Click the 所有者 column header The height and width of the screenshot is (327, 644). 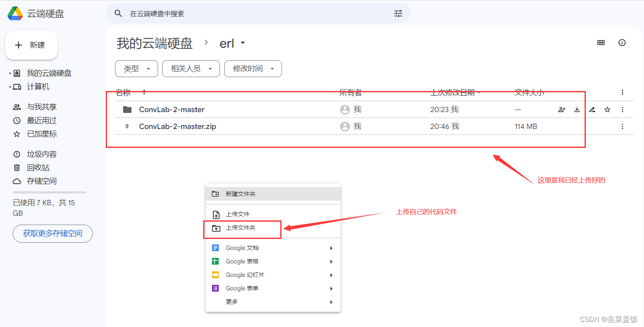point(351,92)
